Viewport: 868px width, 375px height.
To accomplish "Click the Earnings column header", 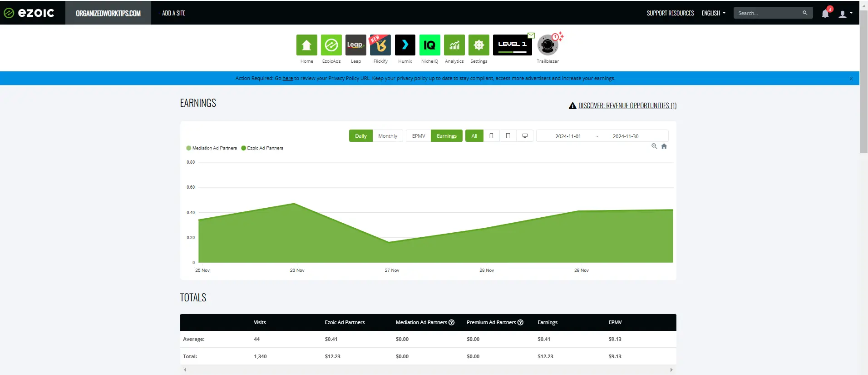I will [547, 322].
